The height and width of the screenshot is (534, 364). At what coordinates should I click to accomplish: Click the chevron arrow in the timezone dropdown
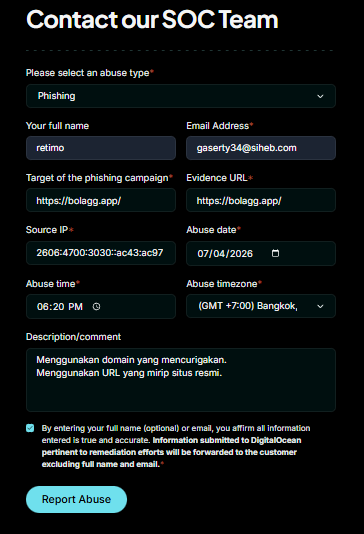coord(320,306)
